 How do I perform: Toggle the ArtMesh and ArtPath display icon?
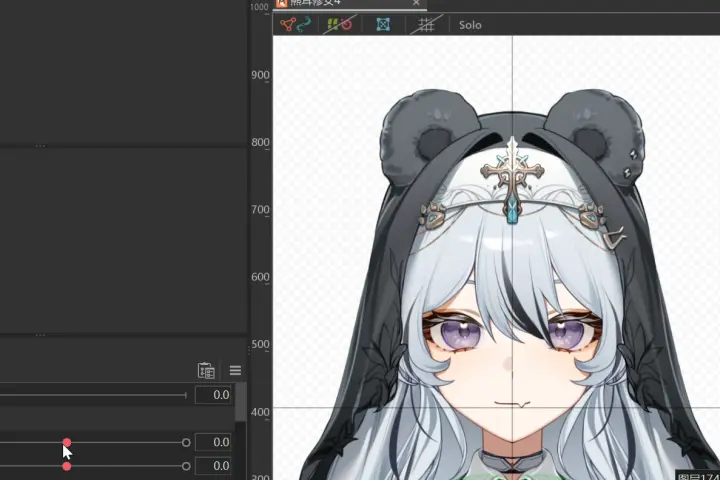click(x=296, y=24)
